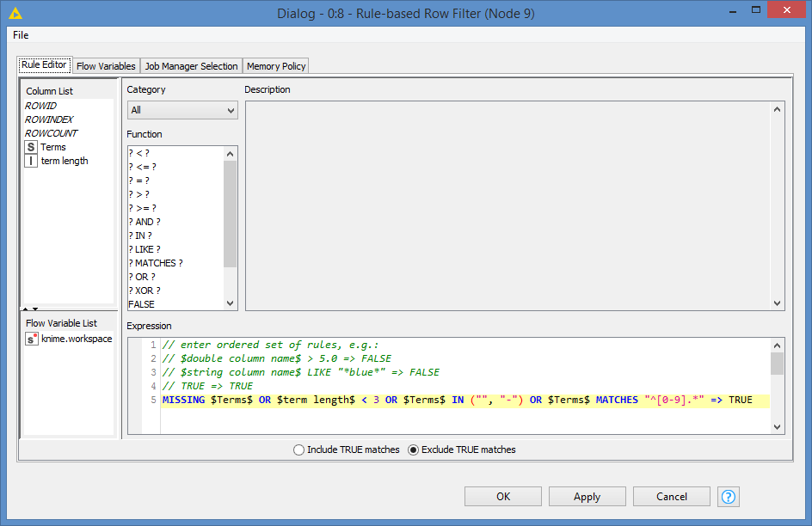
Task: Select Include TRUE matches option
Action: click(x=299, y=450)
